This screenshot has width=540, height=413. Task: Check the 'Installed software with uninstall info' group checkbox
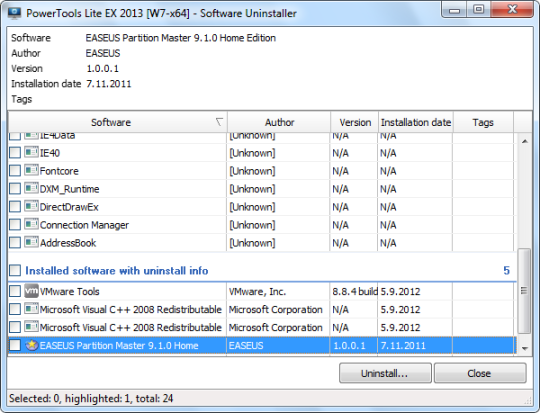pyautogui.click(x=15, y=270)
